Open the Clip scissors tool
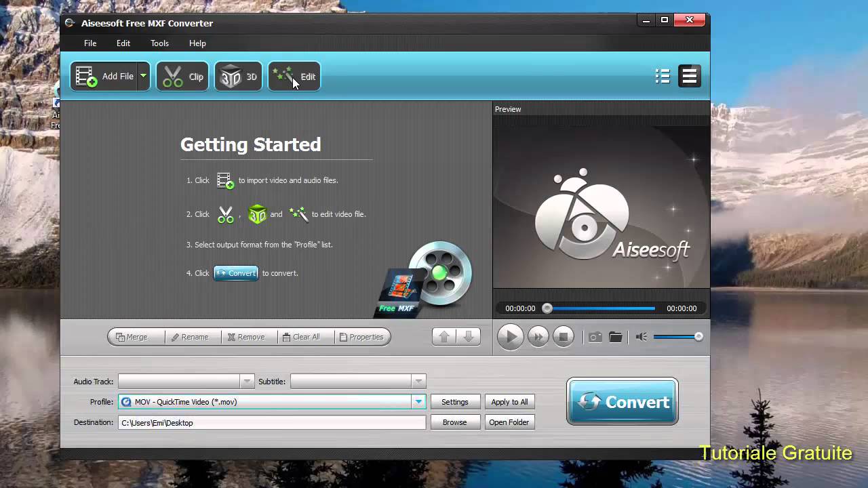The width and height of the screenshot is (868, 488). tap(182, 77)
